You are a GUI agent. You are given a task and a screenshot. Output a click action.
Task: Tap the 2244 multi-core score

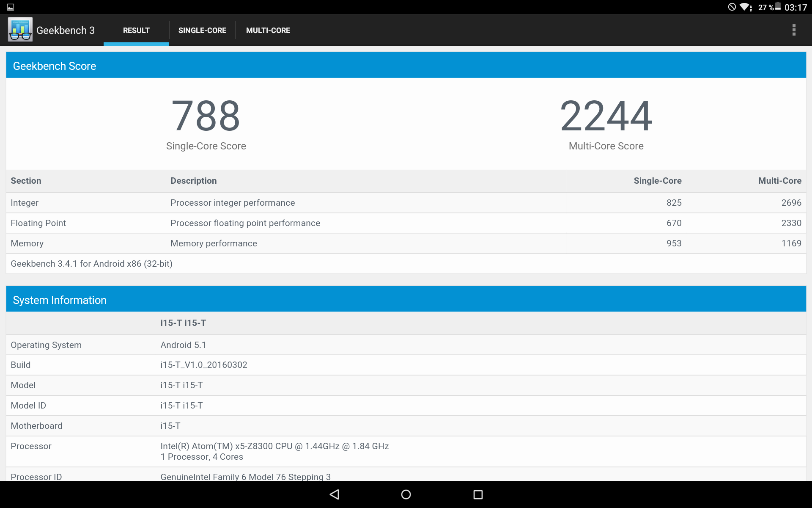pos(606,116)
